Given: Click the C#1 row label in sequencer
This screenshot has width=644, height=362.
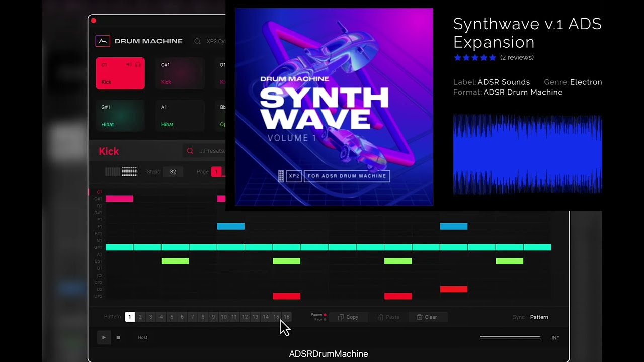Looking at the screenshot, I should point(98,199).
